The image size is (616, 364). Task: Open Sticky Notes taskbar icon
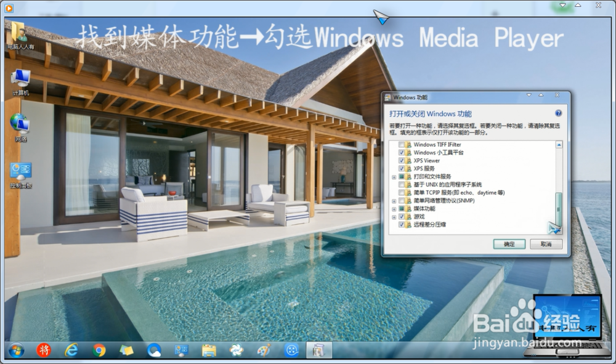coord(126,350)
